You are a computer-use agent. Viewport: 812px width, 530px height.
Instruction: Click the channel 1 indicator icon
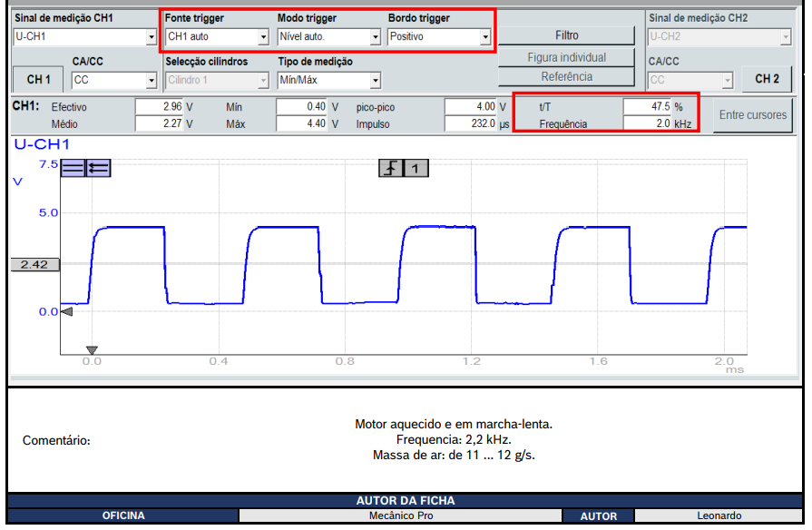pos(416,168)
